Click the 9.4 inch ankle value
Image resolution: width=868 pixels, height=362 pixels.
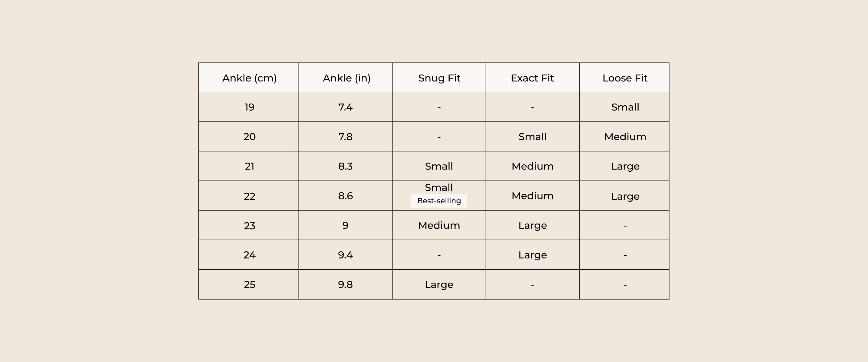(345, 255)
